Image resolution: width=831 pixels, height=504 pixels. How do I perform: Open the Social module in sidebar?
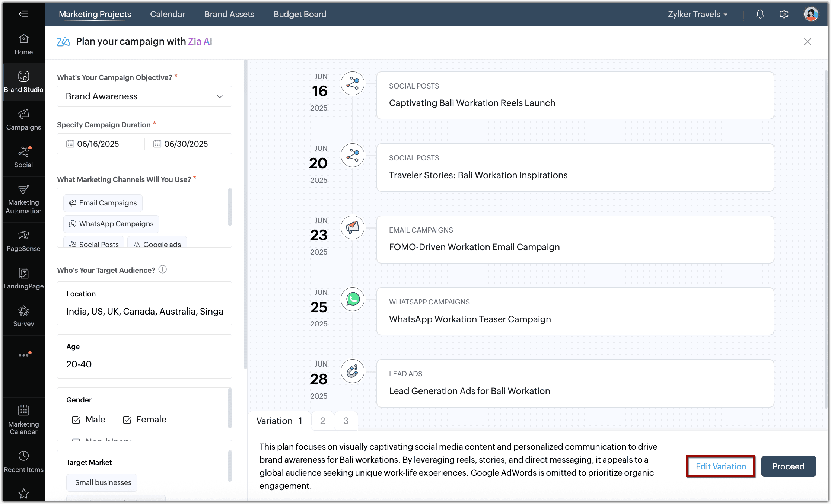click(23, 157)
